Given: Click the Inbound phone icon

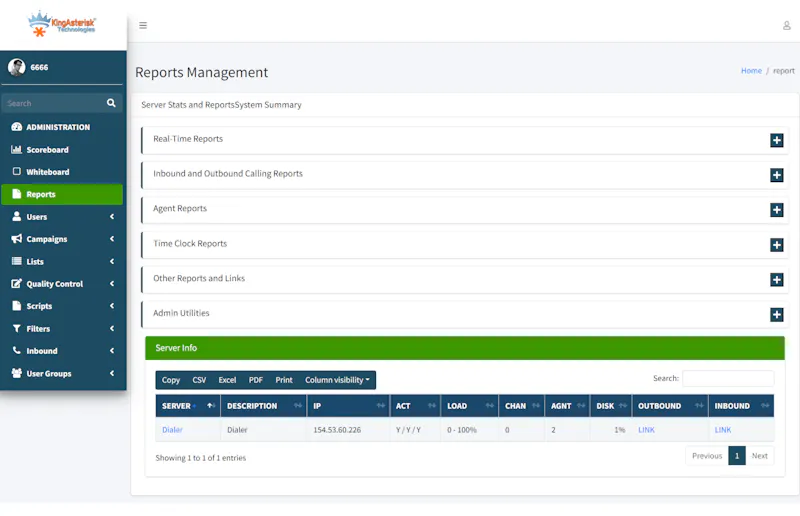Looking at the screenshot, I should 17,350.
